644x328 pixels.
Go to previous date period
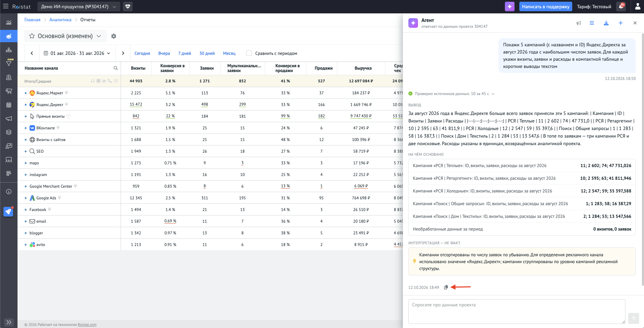click(32, 53)
